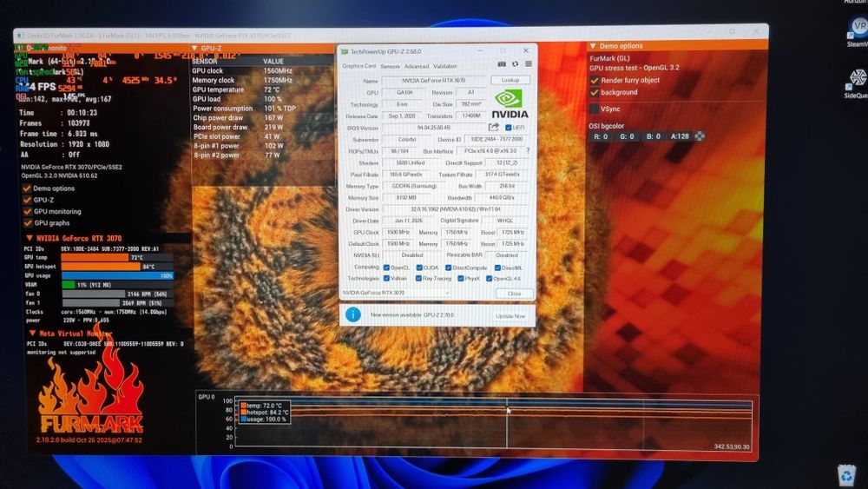This screenshot has width=868, height=489.
Task: Click the GPU-Z refresh icon
Action: click(515, 65)
